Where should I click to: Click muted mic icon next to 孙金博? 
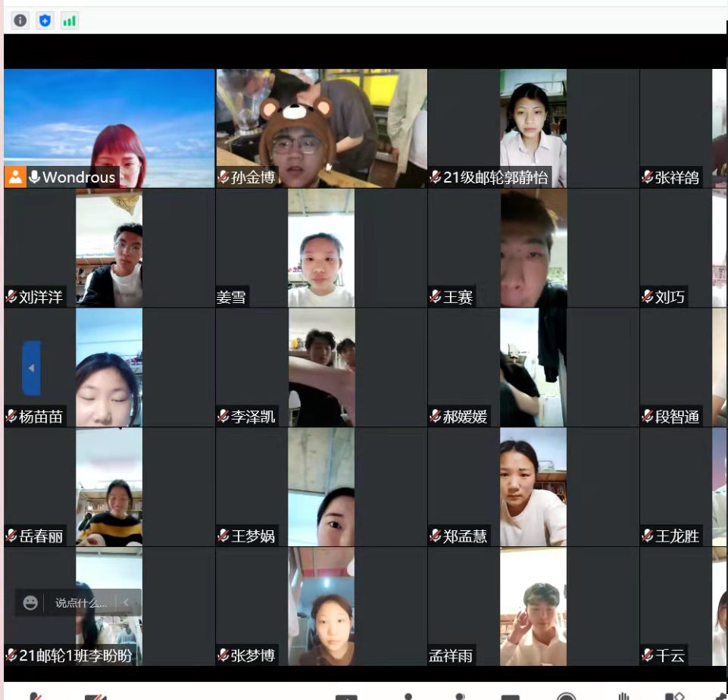(223, 177)
